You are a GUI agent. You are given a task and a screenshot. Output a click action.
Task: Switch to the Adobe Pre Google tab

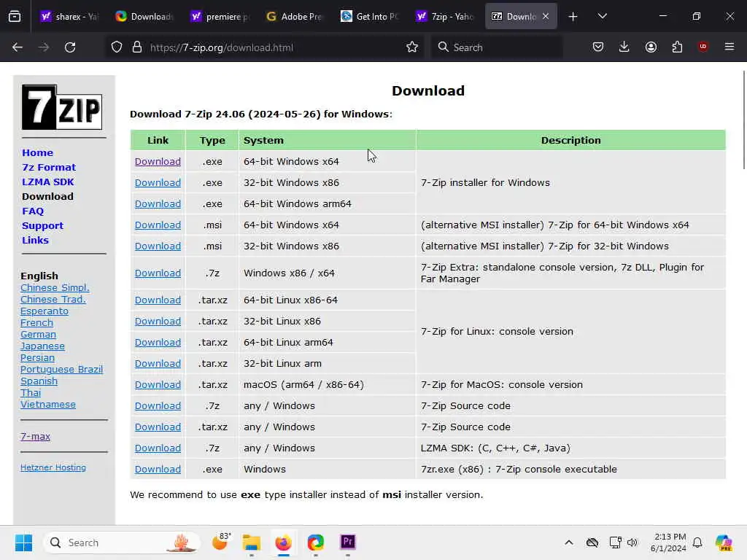(295, 17)
